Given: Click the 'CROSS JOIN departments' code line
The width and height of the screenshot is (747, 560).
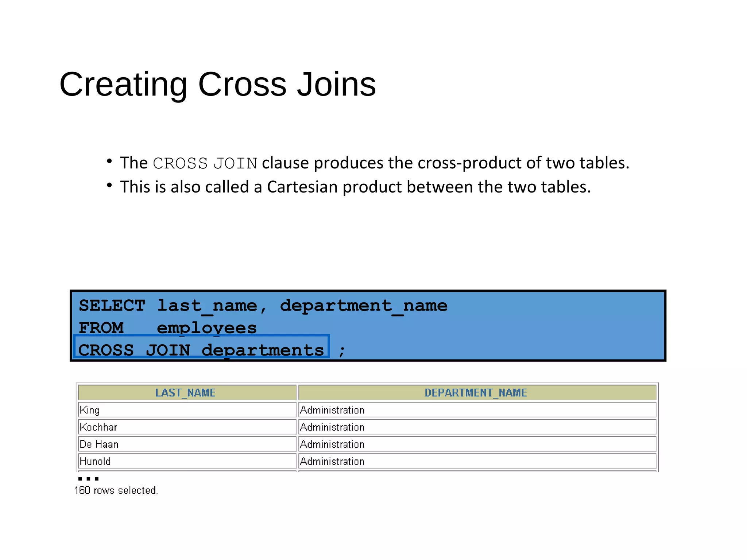Looking at the screenshot, I should tap(201, 350).
